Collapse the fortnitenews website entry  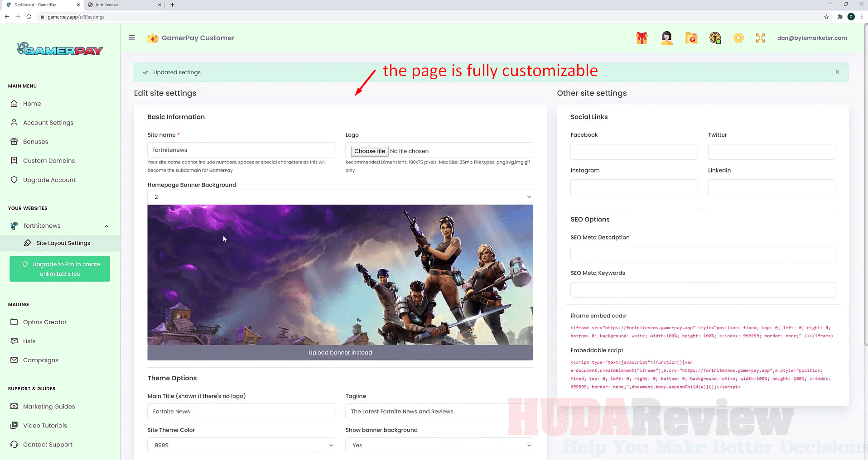click(x=106, y=225)
